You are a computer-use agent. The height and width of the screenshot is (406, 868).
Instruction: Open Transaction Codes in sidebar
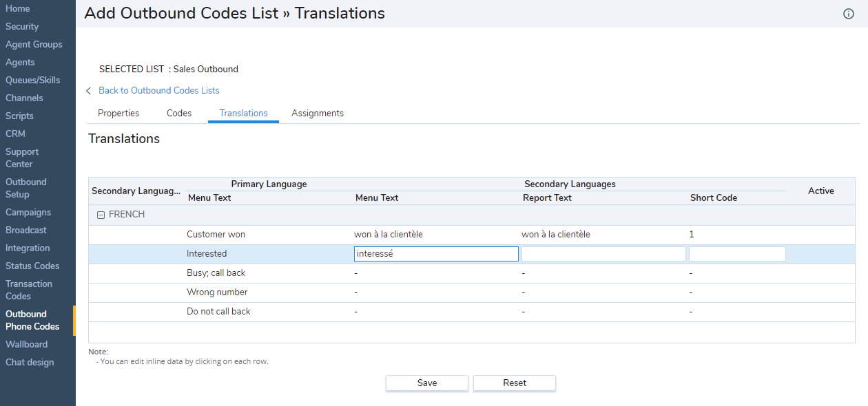click(x=29, y=290)
